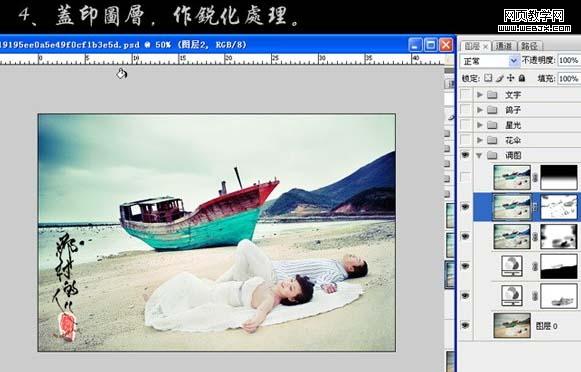Screen dimensions: 581x372
Task: Click the boat-shaped adjustment layer mask
Action: (x=559, y=296)
